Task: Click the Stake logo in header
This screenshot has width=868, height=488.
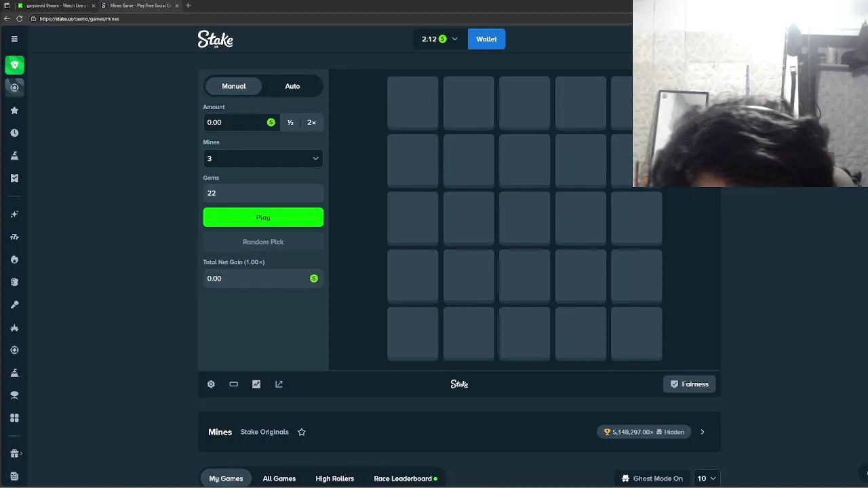Action: click(x=216, y=39)
